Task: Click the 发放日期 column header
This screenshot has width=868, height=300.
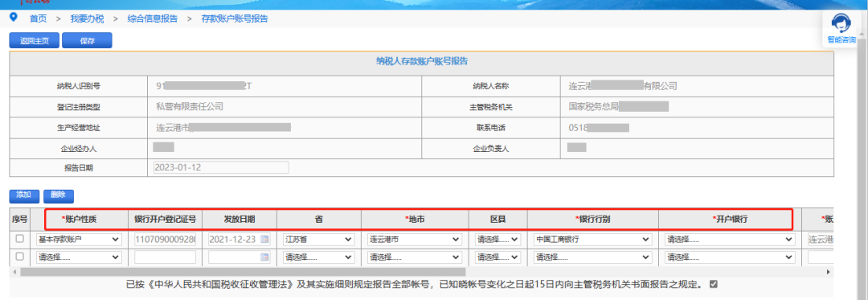Action: pyautogui.click(x=240, y=220)
